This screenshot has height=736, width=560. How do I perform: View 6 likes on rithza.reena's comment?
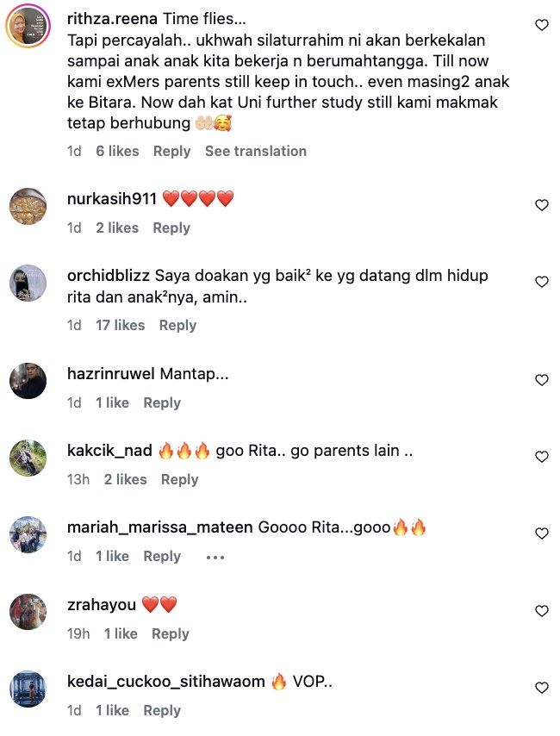point(117,151)
